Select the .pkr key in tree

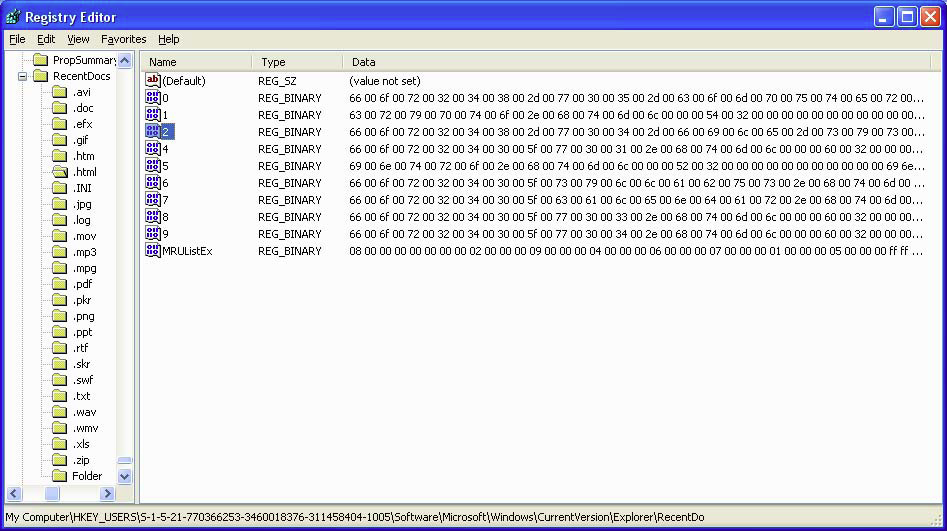(x=82, y=300)
